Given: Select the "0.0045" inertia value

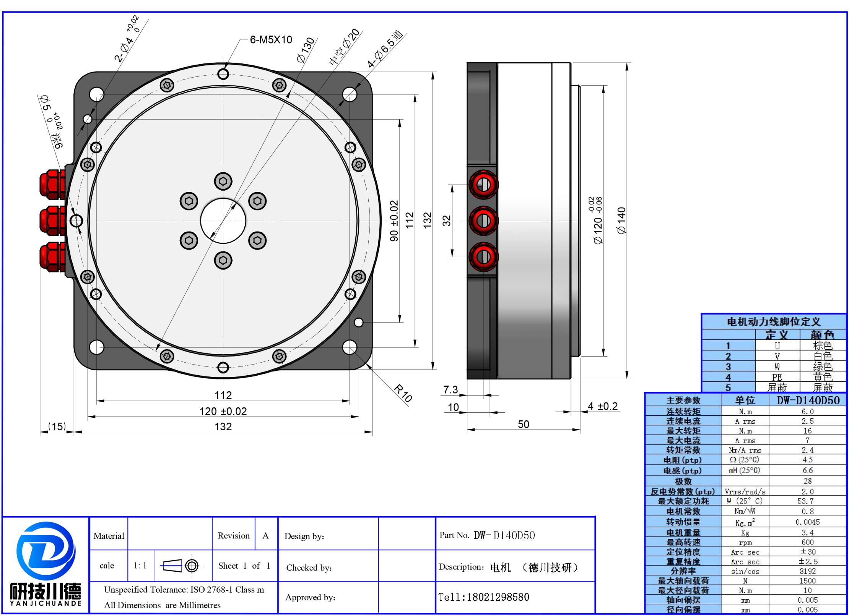Looking at the screenshot, I should point(808,522).
